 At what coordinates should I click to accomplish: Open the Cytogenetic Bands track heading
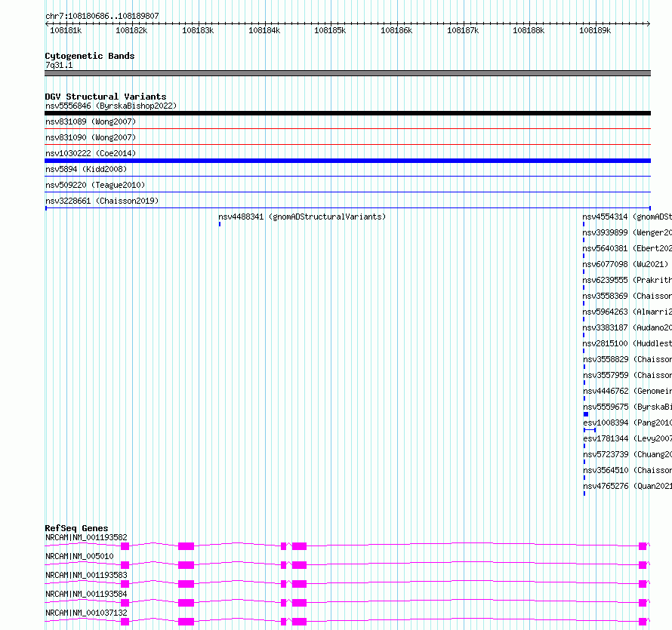(x=90, y=56)
